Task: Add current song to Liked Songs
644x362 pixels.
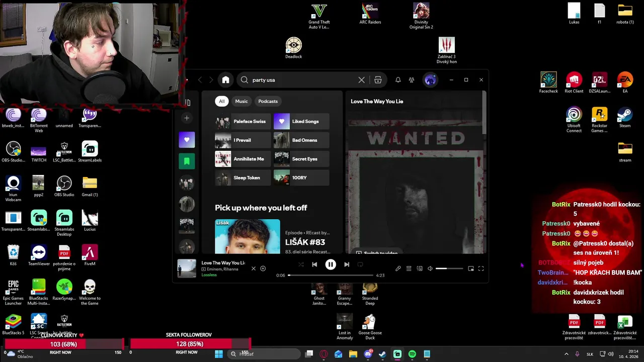Action: click(x=263, y=268)
